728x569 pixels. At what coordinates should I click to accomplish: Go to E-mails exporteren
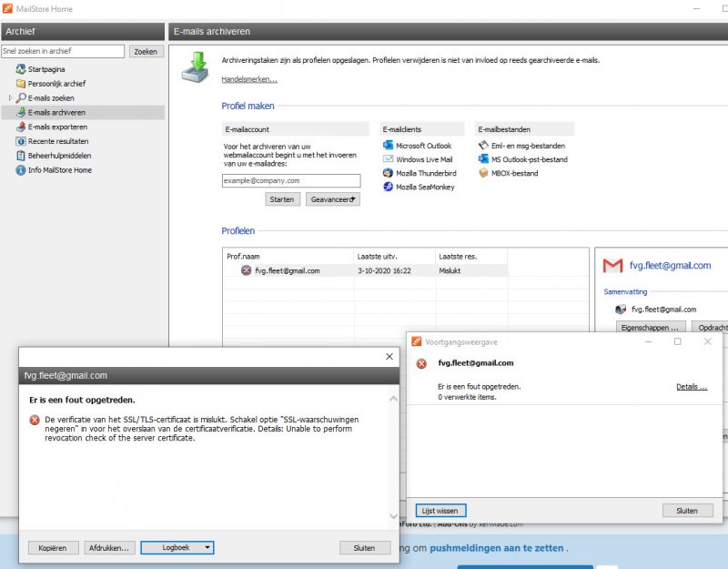(x=56, y=127)
